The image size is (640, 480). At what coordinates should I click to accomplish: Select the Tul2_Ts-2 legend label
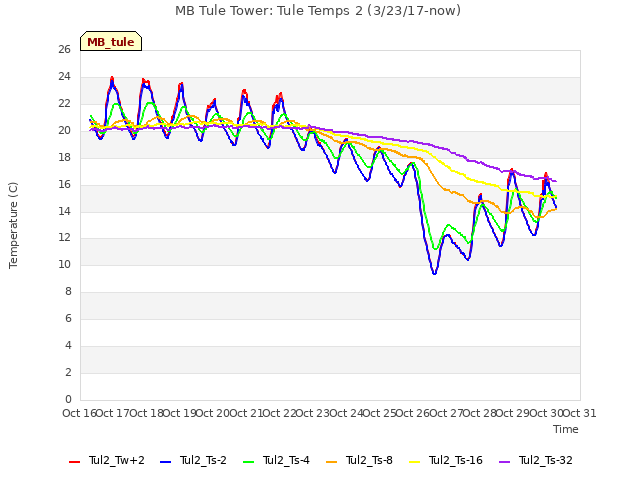coord(203,460)
